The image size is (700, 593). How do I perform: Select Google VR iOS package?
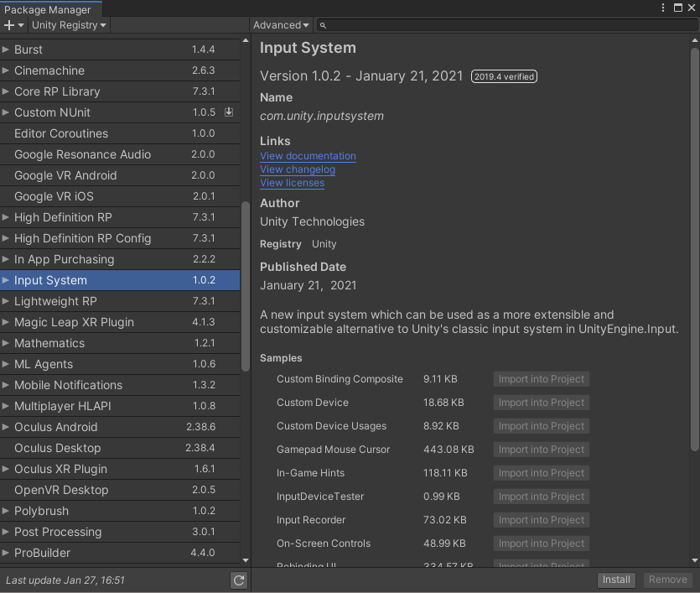click(120, 196)
